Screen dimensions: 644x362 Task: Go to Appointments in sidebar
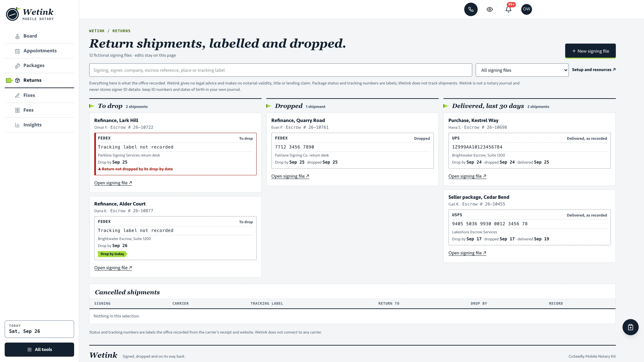39,51
